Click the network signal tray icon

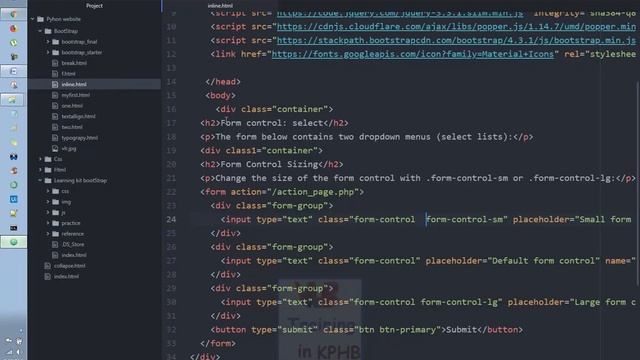[x=9, y=352]
